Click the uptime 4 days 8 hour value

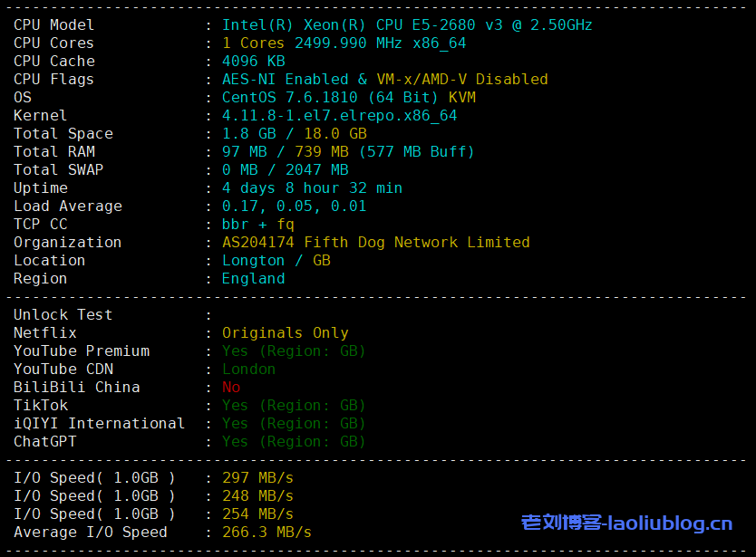click(312, 188)
